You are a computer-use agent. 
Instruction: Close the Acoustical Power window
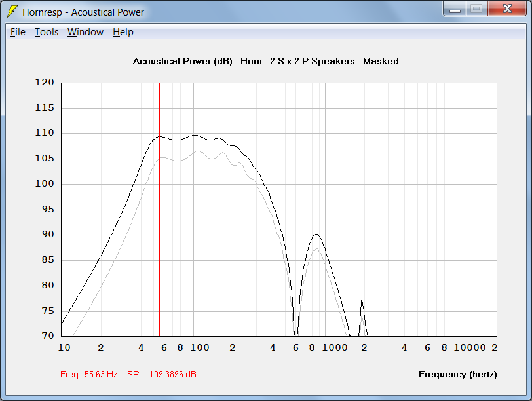pyautogui.click(x=507, y=9)
